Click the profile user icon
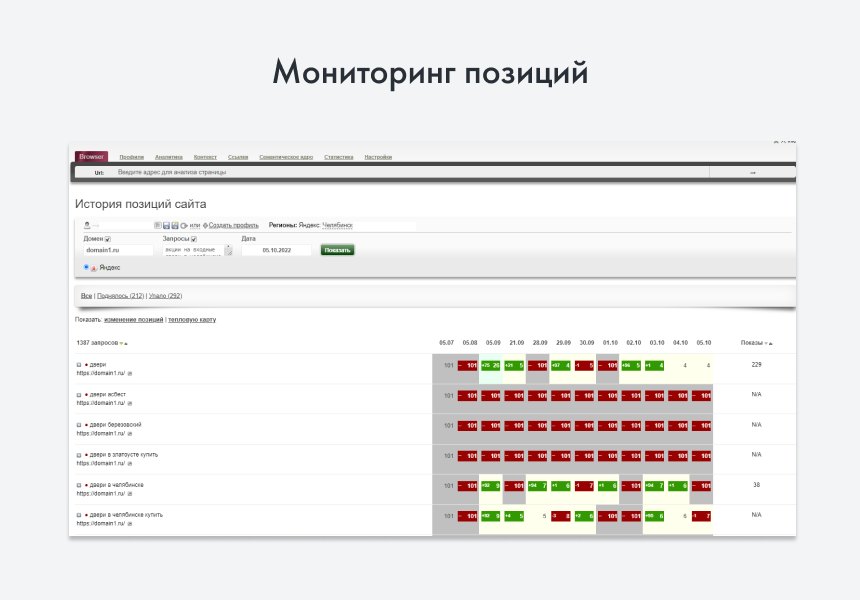The image size is (860, 600). (x=87, y=225)
